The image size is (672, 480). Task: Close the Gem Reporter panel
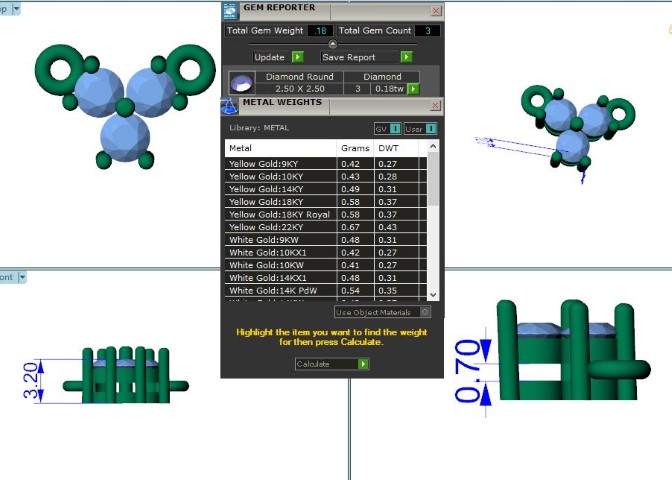(435, 10)
